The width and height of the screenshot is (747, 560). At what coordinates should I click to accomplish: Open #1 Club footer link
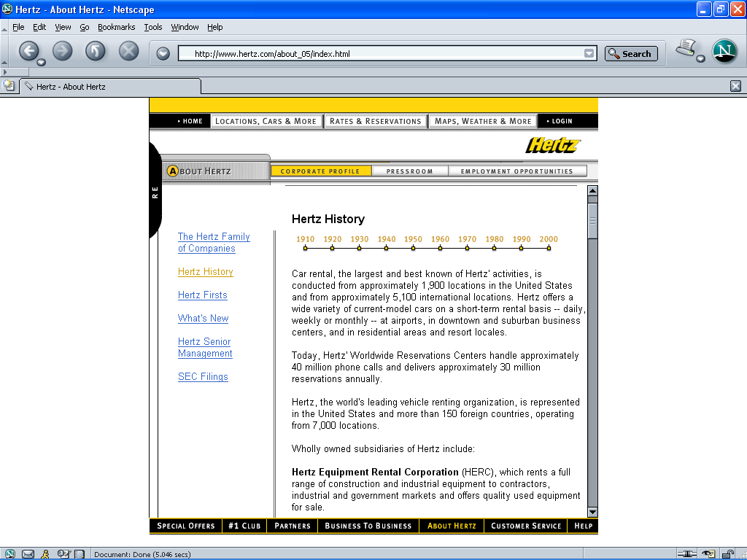click(x=244, y=526)
